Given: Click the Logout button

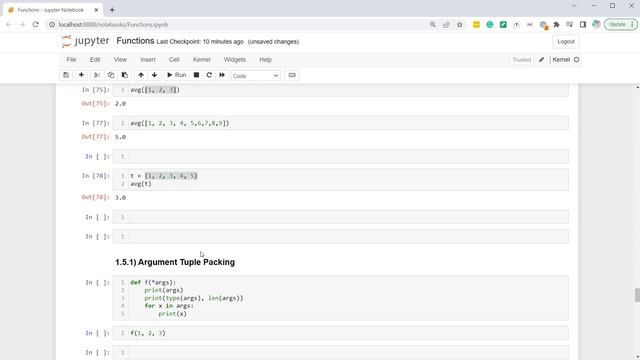Looking at the screenshot, I should 566,42.
